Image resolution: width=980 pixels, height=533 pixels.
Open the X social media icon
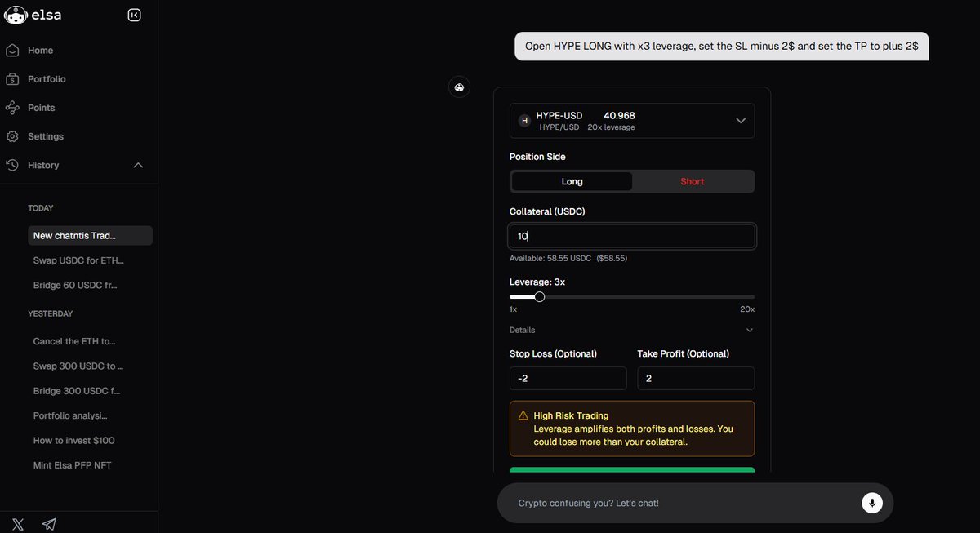tap(17, 523)
